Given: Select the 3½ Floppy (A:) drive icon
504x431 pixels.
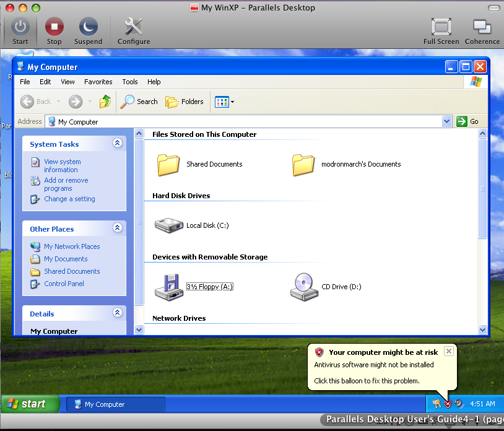Looking at the screenshot, I should tap(169, 287).
